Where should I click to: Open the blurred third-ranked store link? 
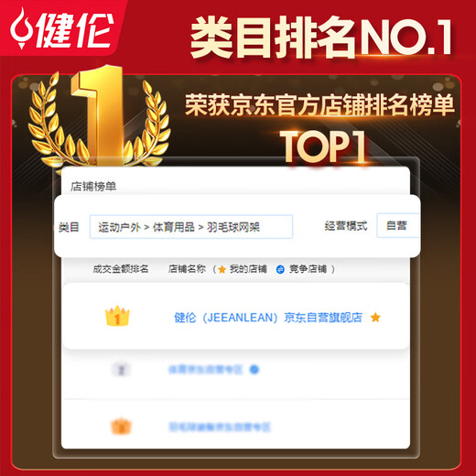point(220,427)
